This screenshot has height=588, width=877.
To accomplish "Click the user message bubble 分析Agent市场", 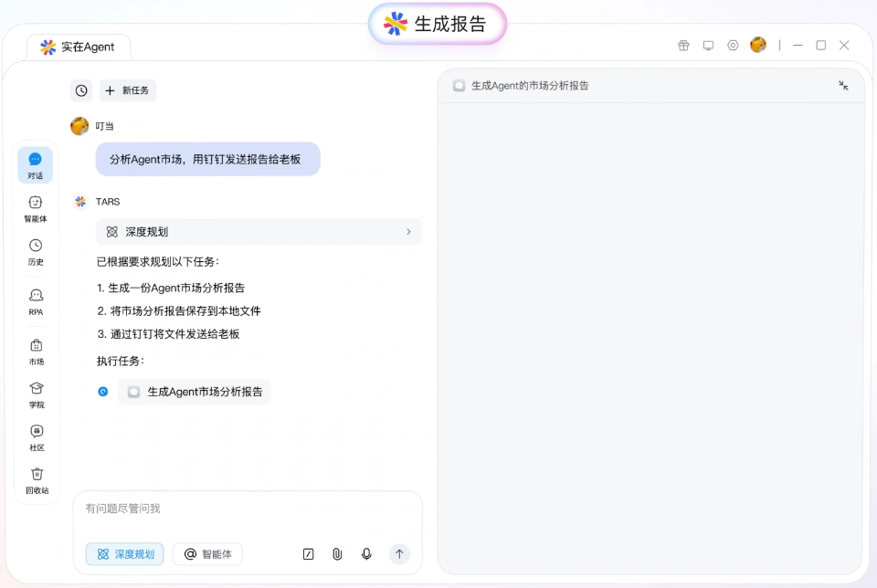I will 207,159.
